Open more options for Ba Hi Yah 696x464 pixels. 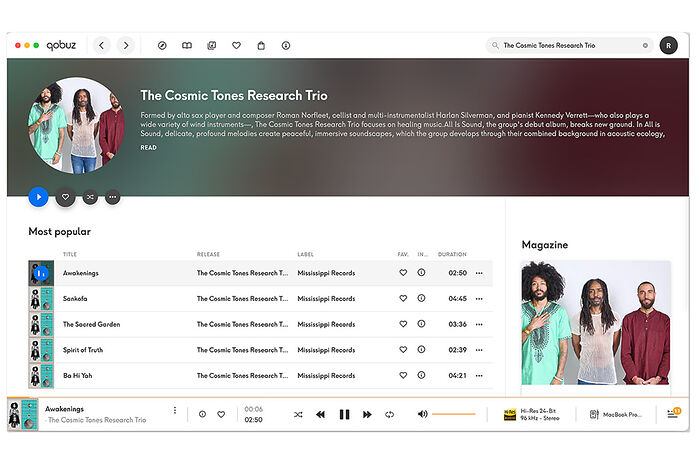coord(479,376)
